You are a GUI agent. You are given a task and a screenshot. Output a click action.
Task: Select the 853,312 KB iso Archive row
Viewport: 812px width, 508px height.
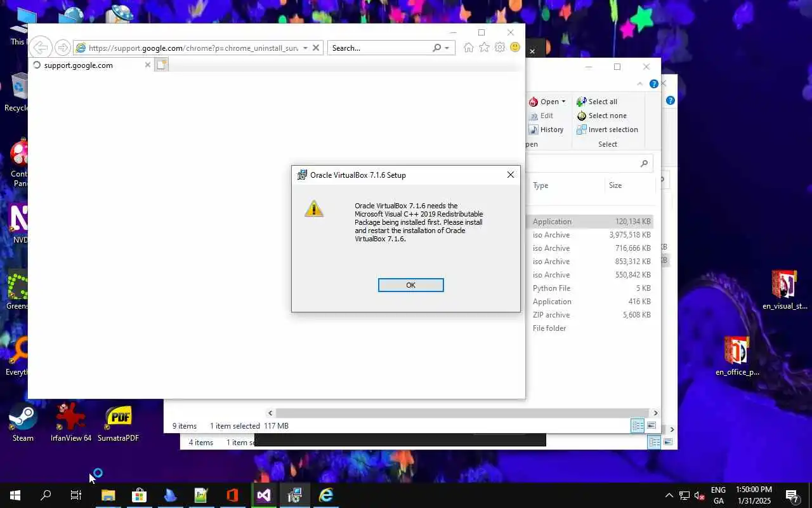pyautogui.click(x=590, y=262)
